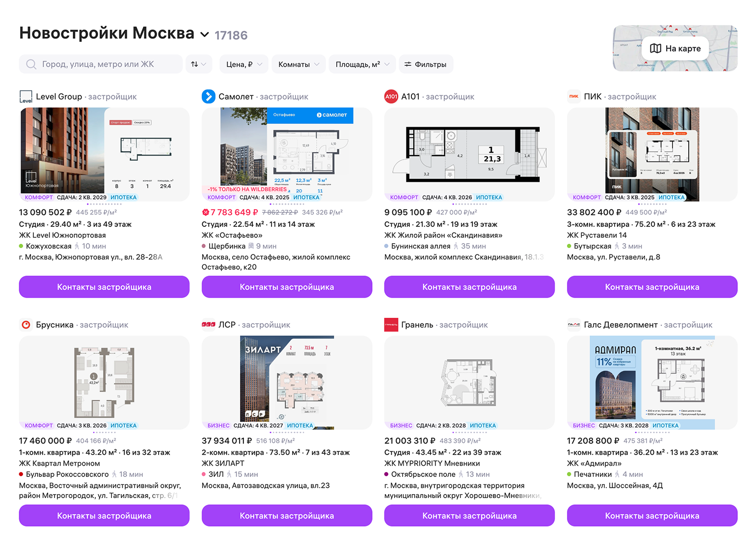Click the listings count 17186
The image size is (756, 556).
click(x=231, y=35)
